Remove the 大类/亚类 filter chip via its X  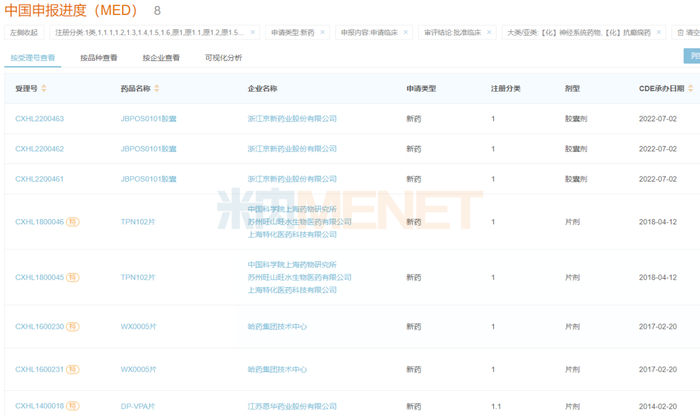(659, 33)
